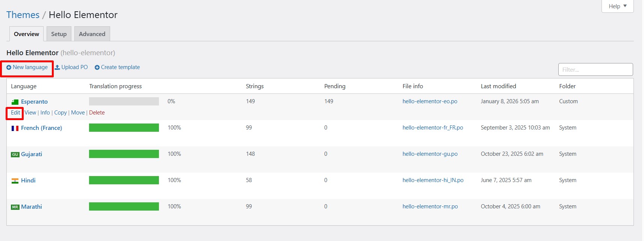Delete the Esperanto translation
The height and width of the screenshot is (241, 644).
(97, 113)
